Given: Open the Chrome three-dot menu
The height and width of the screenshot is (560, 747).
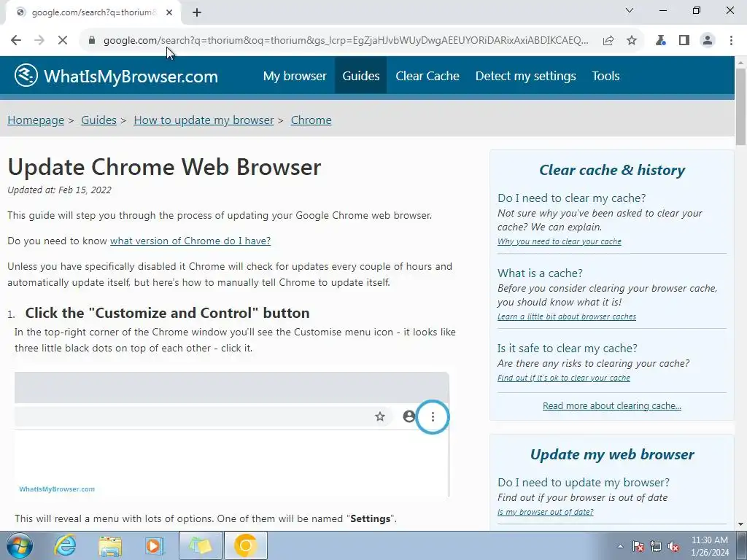Looking at the screenshot, I should (x=731, y=41).
